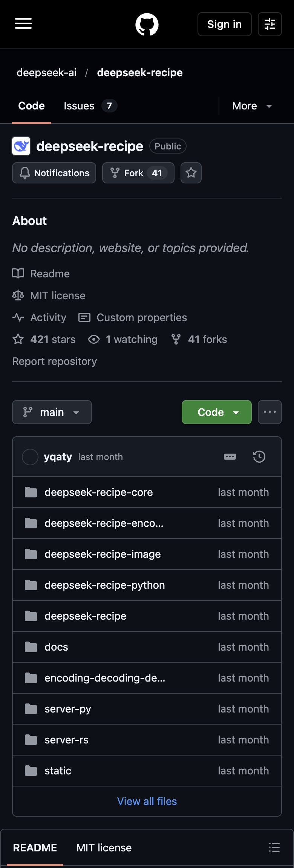Open commit author yqaty's profile
This screenshot has width=294, height=868.
click(58, 457)
